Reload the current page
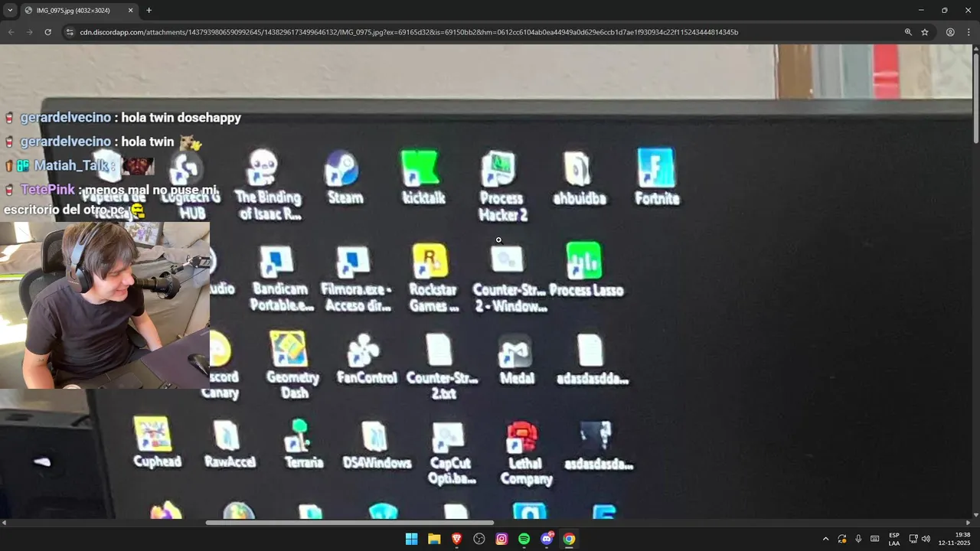This screenshot has width=980, height=551. (47, 32)
